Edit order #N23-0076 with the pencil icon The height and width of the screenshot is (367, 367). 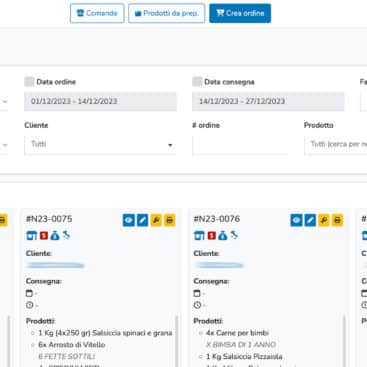(x=310, y=220)
